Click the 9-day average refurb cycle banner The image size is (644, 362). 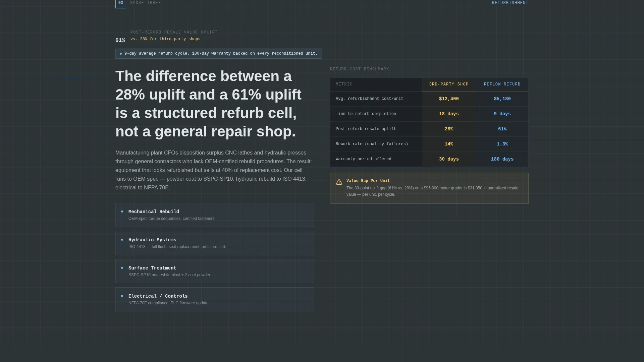tap(219, 54)
